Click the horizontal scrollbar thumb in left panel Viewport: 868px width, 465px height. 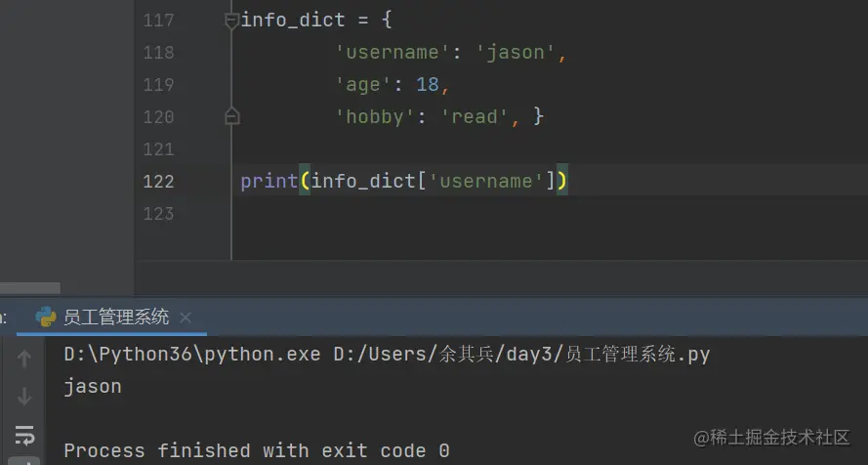[30, 288]
